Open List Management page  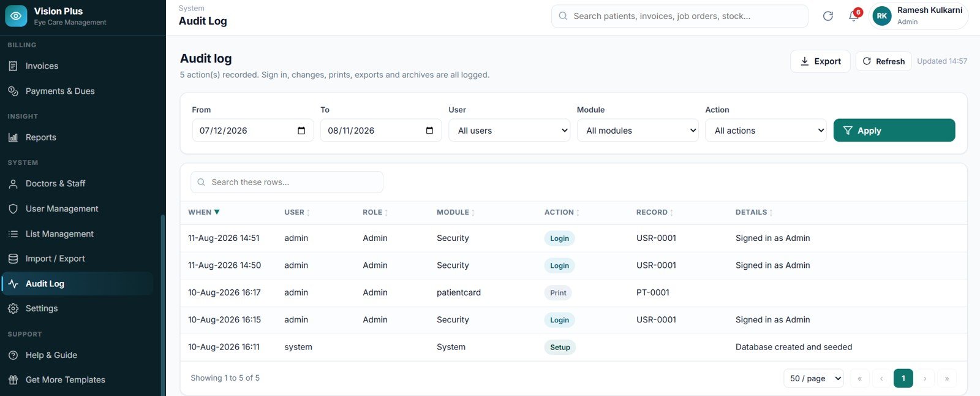(77, 234)
